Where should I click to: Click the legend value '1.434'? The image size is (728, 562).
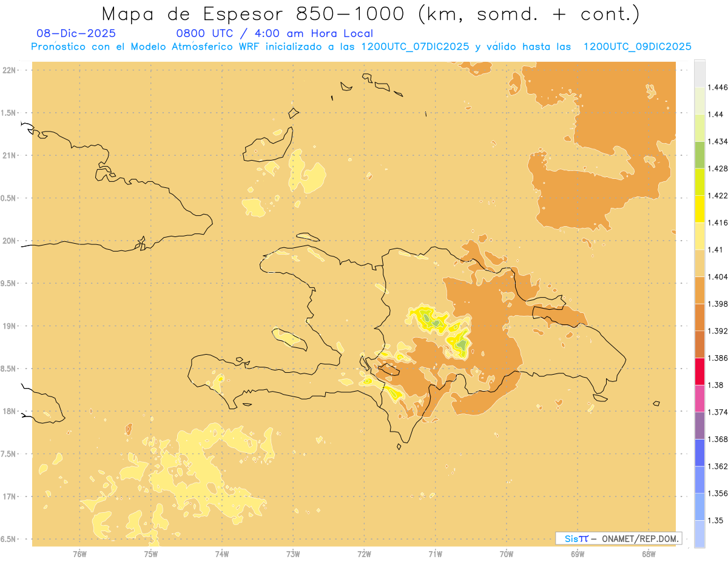click(718, 141)
